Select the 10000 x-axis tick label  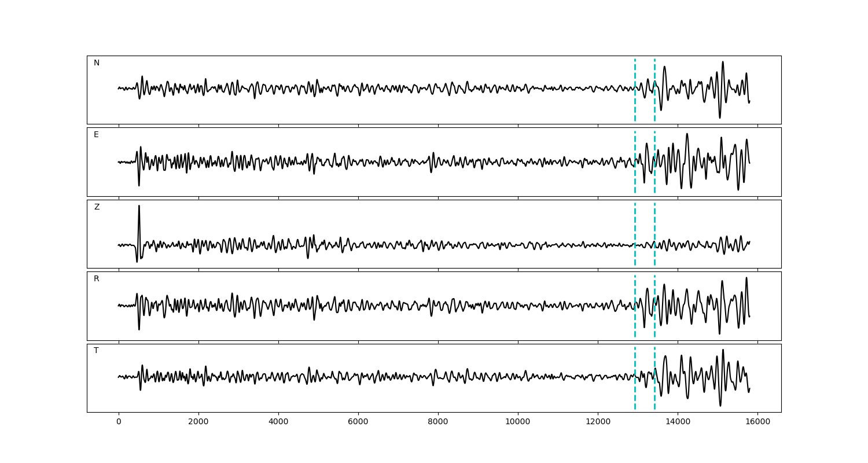click(518, 422)
